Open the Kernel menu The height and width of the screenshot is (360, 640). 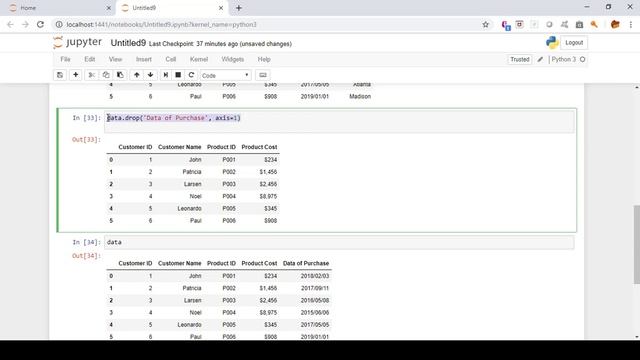click(x=199, y=60)
